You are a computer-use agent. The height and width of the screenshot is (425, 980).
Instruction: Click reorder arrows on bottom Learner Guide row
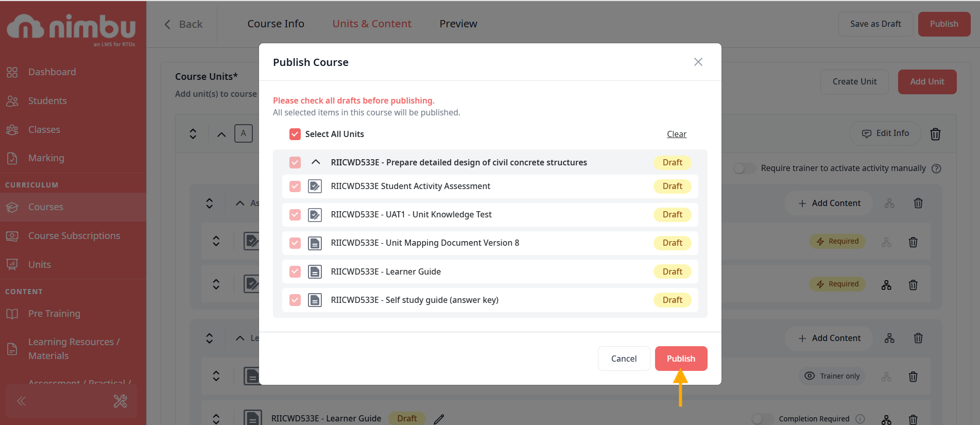216,419
